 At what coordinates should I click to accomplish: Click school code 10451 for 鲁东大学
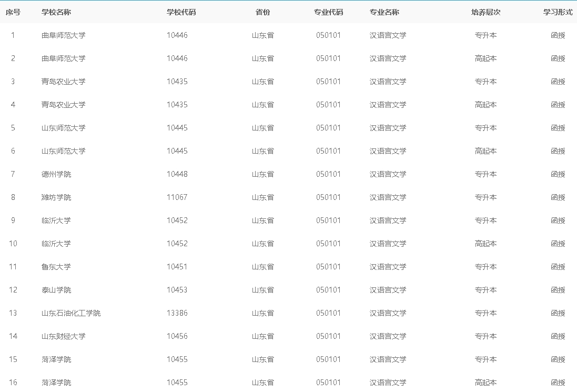(177, 267)
